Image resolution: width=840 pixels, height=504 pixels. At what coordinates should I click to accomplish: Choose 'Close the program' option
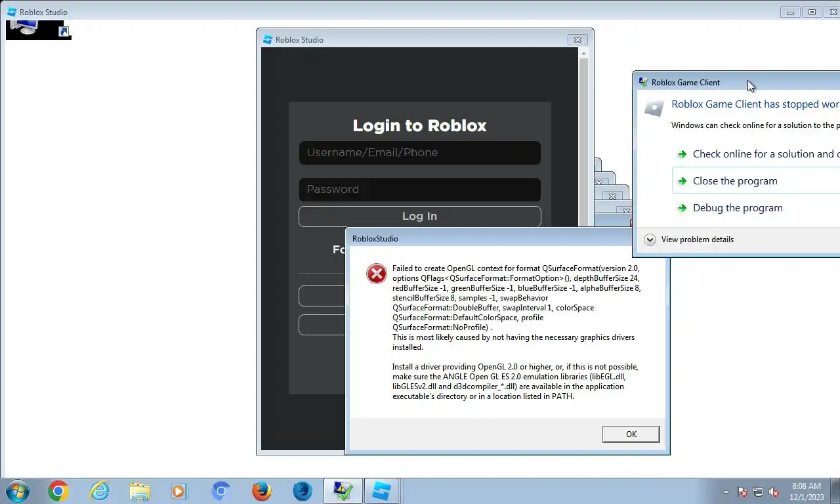pyautogui.click(x=756, y=180)
